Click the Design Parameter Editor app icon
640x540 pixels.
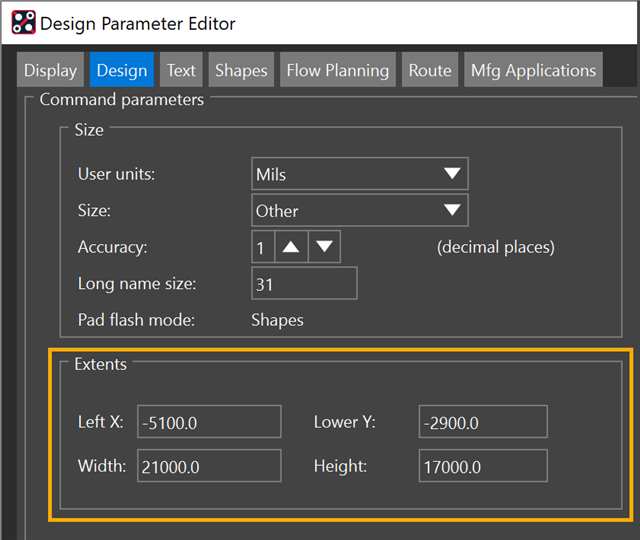(24, 22)
